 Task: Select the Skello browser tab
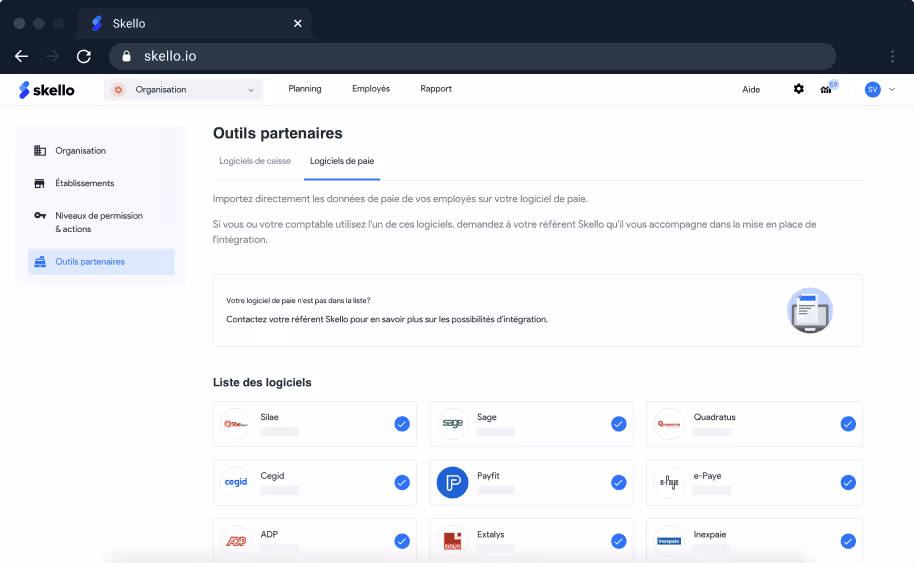tap(195, 23)
